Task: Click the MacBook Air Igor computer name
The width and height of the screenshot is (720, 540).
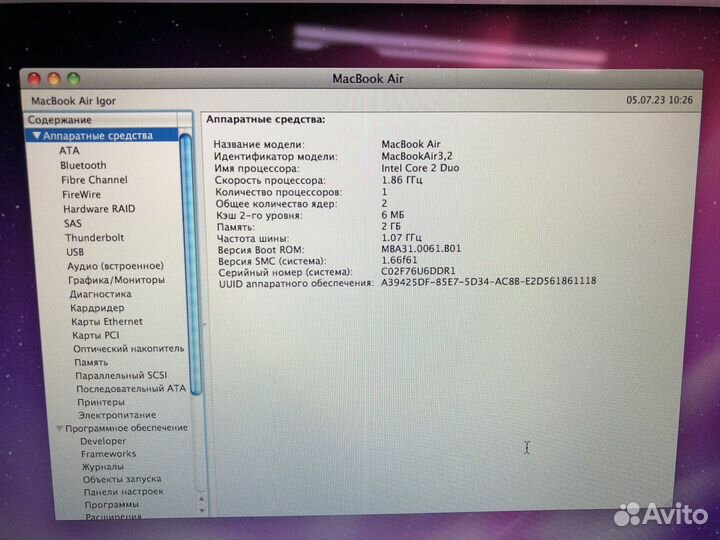Action: [x=73, y=101]
